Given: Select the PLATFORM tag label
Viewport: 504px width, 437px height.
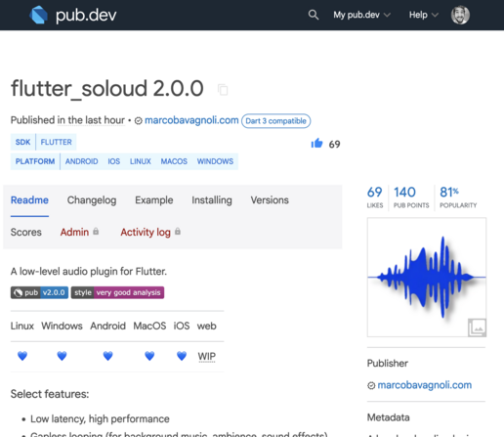Looking at the screenshot, I should tap(35, 161).
